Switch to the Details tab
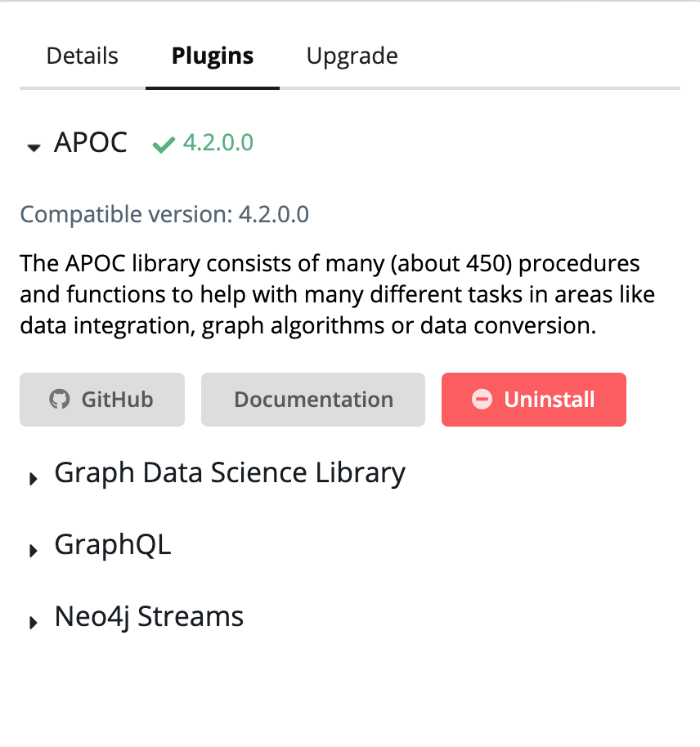 click(x=82, y=56)
